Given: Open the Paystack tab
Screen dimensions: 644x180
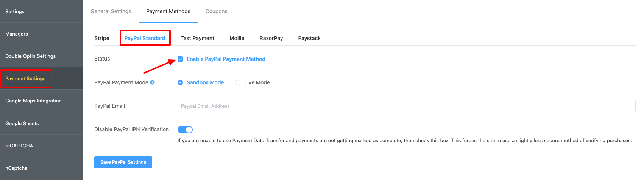Looking at the screenshot, I should point(309,38).
